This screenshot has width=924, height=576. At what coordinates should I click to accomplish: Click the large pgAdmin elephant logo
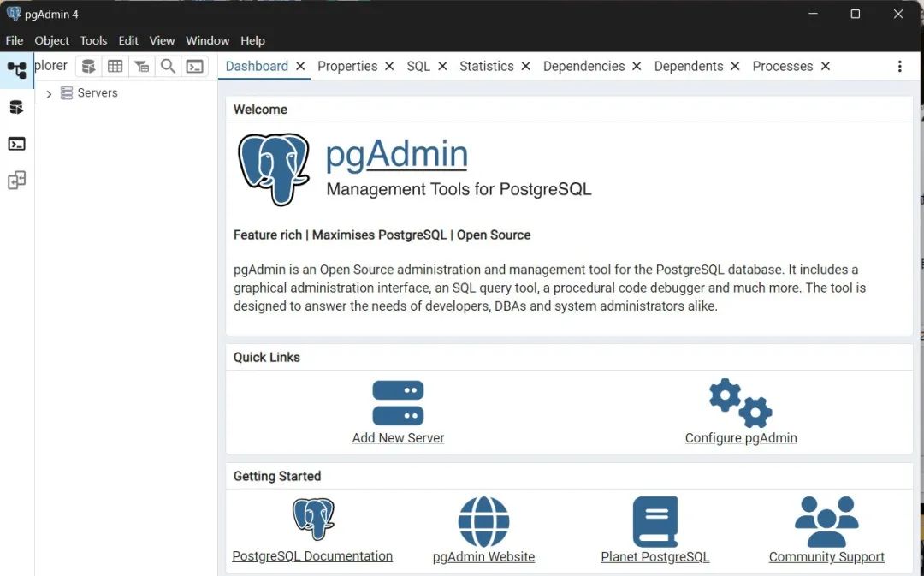[274, 169]
